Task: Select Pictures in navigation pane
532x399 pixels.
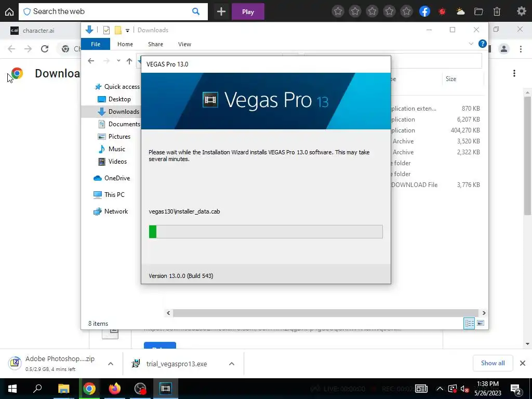Action: point(114,137)
